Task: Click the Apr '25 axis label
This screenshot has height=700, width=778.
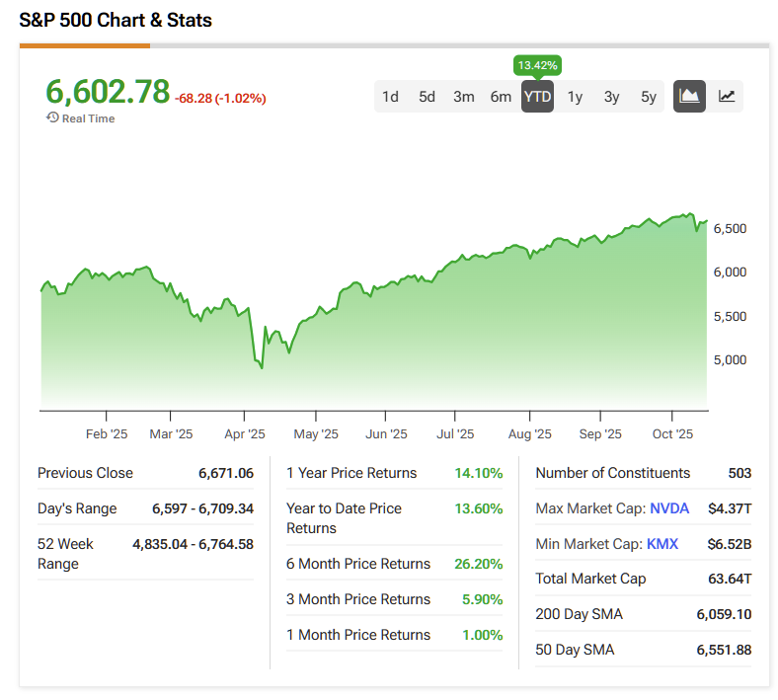Action: coord(245,433)
